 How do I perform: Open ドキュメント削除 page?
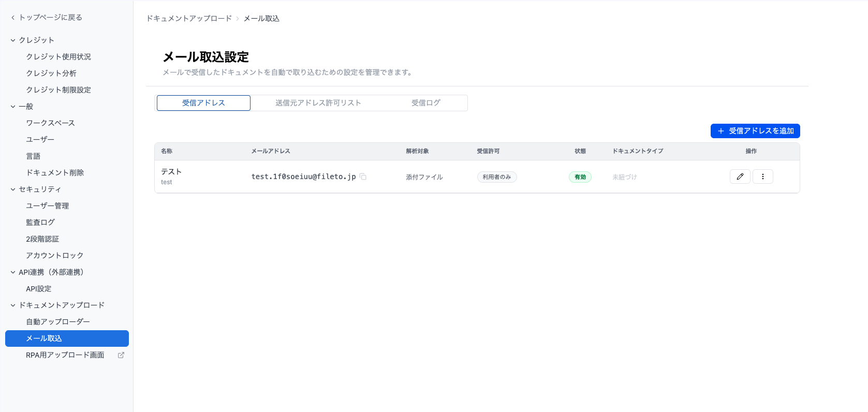(55, 173)
